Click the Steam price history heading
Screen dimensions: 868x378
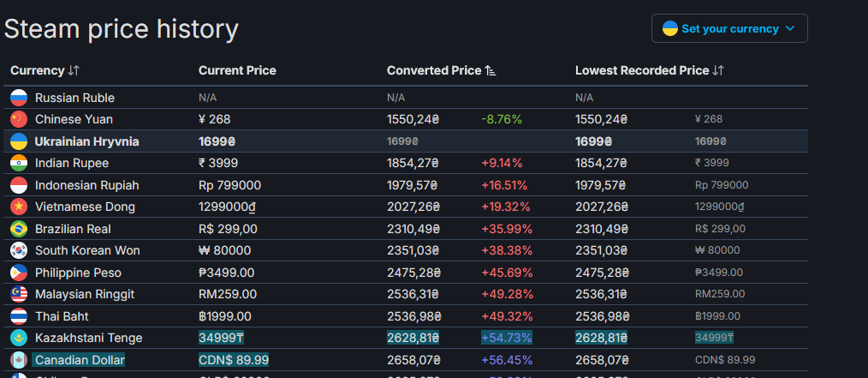click(x=122, y=28)
